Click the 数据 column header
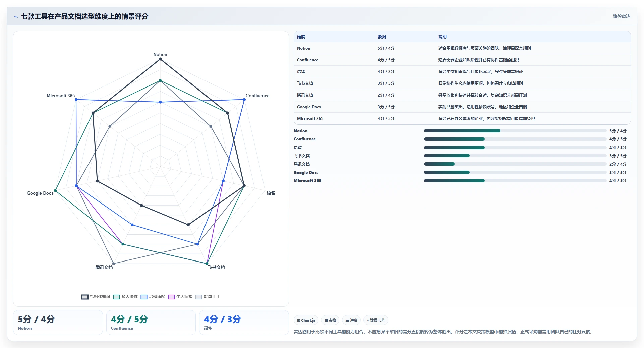The image size is (644, 348). (x=382, y=37)
